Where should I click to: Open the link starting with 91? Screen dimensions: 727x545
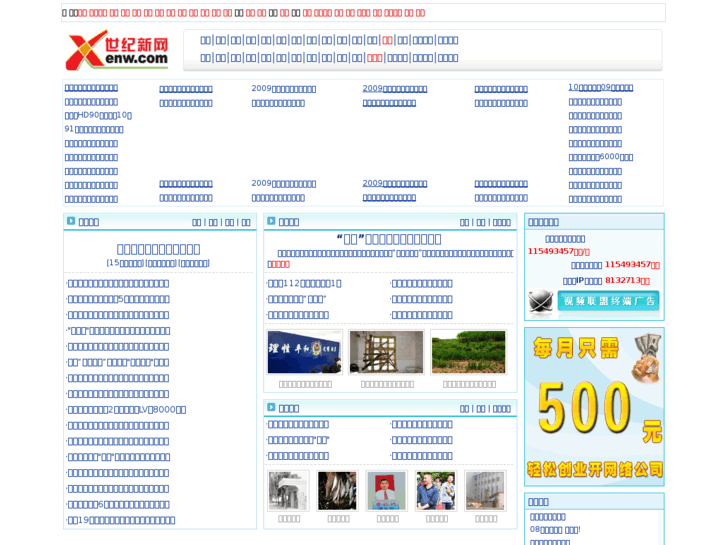[x=94, y=129]
